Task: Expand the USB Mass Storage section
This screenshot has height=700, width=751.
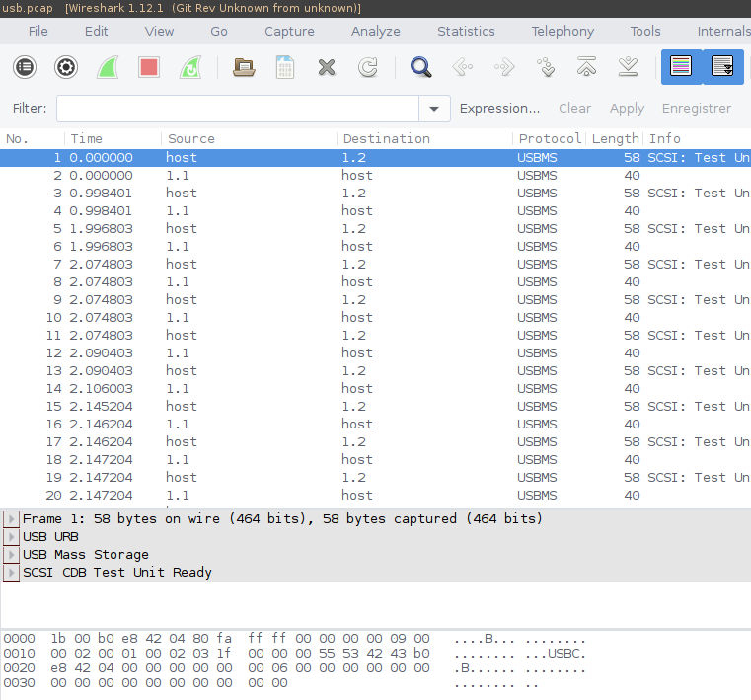Action: (12, 555)
